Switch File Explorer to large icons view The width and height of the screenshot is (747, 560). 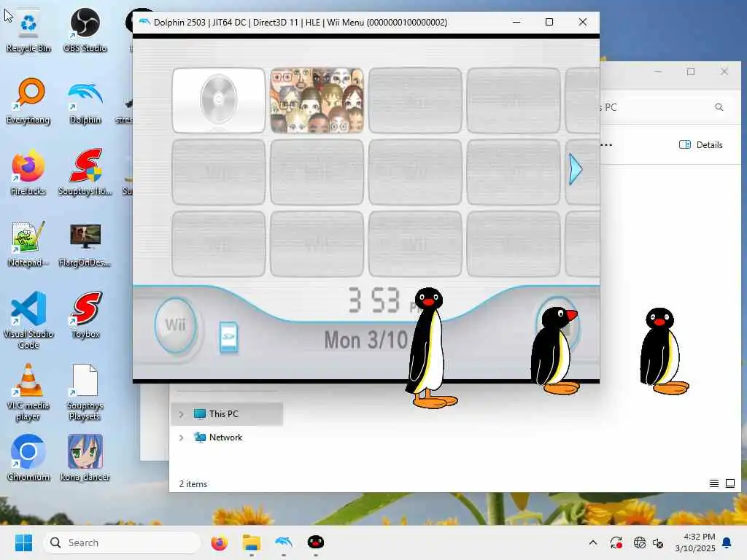click(729, 484)
